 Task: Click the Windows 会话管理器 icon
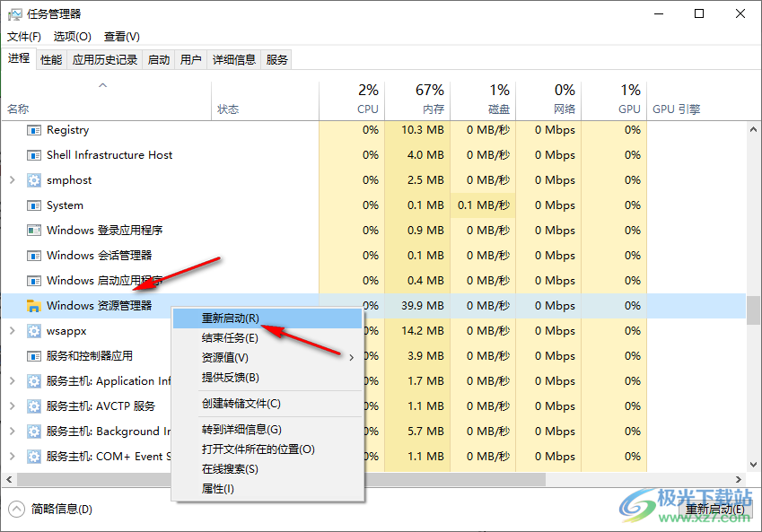coord(33,256)
